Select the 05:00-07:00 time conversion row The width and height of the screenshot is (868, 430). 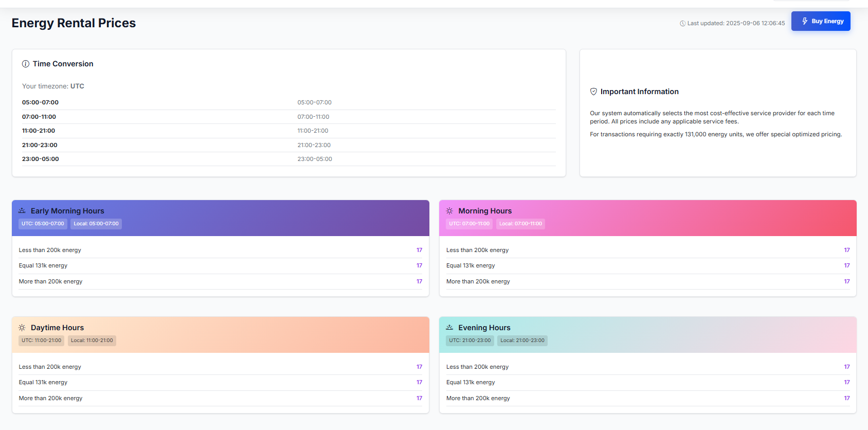coord(288,103)
